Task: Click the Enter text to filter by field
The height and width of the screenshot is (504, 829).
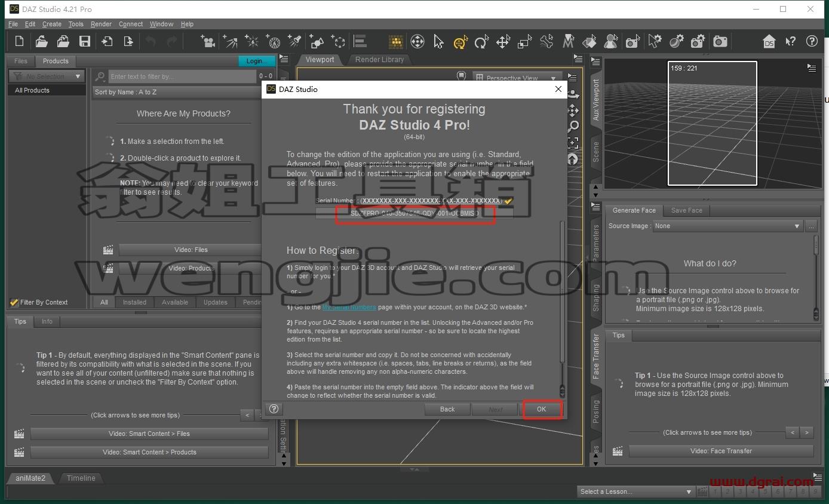Action: coord(182,76)
